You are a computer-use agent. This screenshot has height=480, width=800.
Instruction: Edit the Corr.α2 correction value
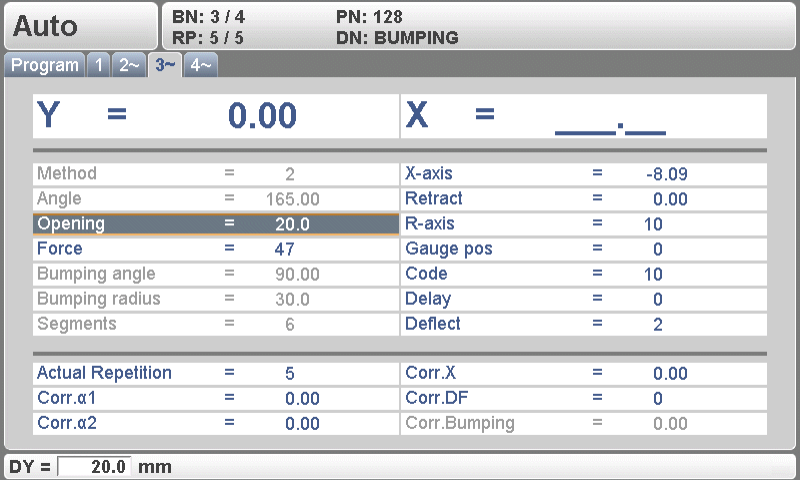coord(302,423)
